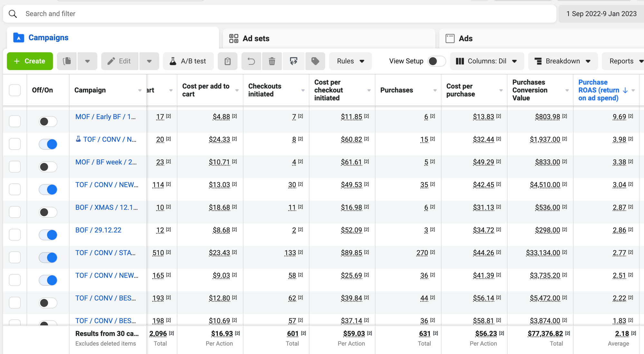Open the Rules dropdown menu

click(350, 61)
